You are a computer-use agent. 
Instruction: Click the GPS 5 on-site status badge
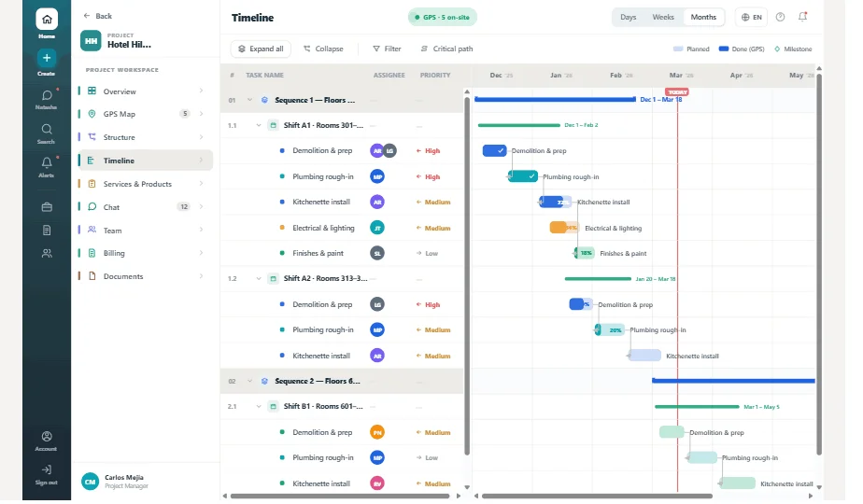tap(443, 17)
